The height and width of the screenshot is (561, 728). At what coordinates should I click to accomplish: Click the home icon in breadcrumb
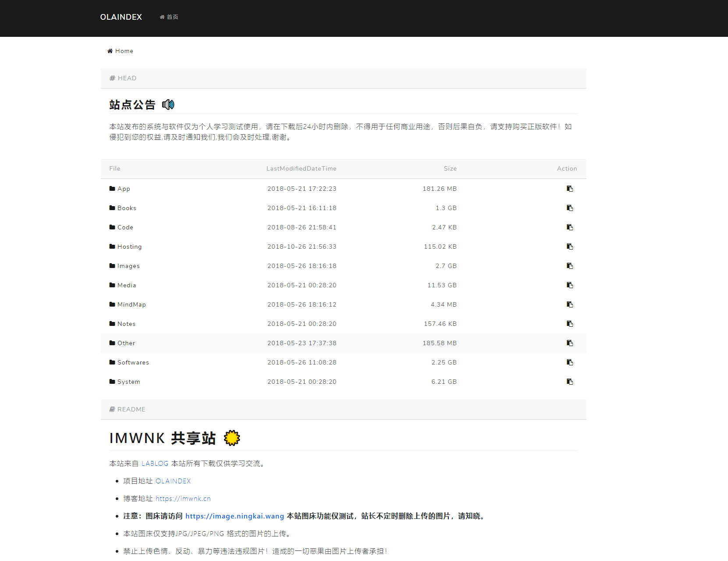tap(110, 51)
